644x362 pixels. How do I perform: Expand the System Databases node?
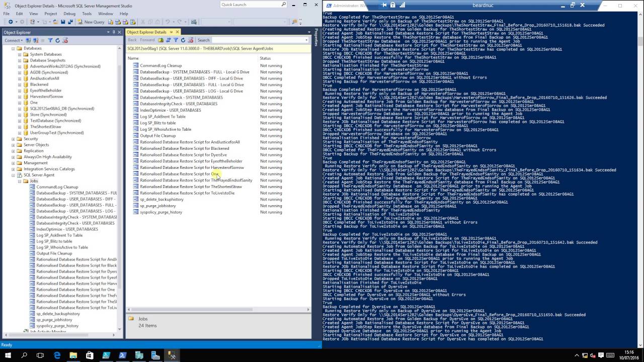(x=20, y=54)
